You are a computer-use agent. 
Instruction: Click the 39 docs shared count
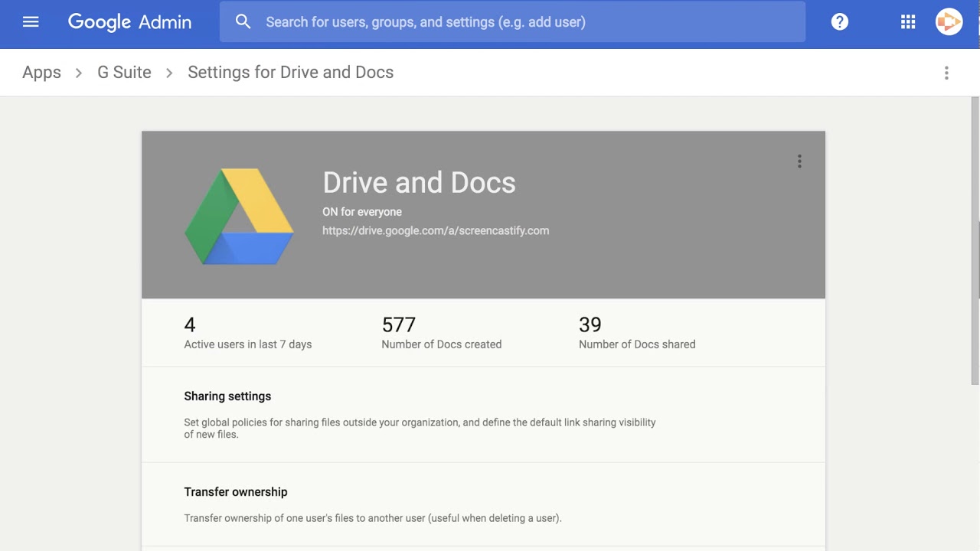tap(590, 324)
